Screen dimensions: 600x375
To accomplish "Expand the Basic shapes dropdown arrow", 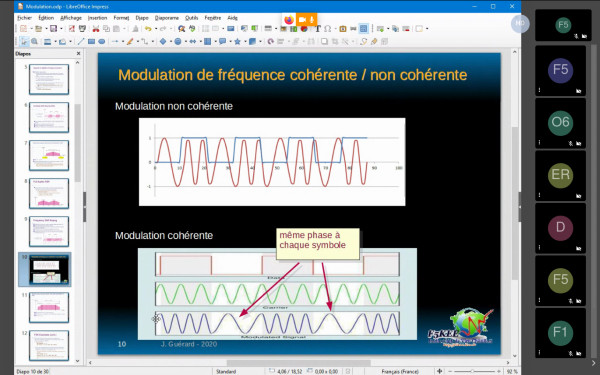I will [x=171, y=41].
